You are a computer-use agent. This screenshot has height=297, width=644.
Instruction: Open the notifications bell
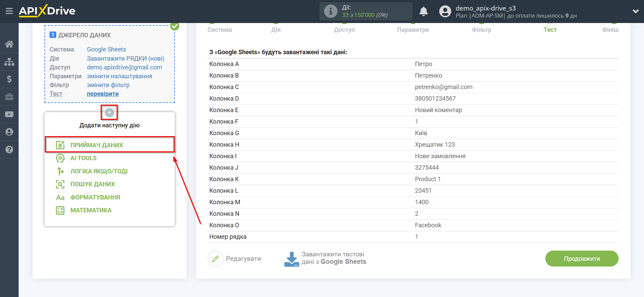[423, 12]
